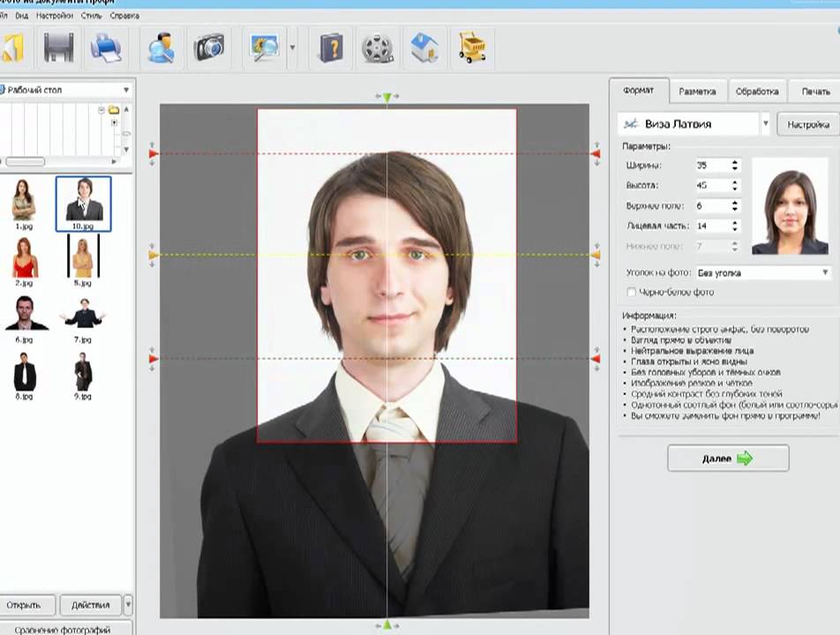This screenshot has width=840, height=635.
Task: Select the 2.jpg thumbnail
Action: tap(25, 257)
